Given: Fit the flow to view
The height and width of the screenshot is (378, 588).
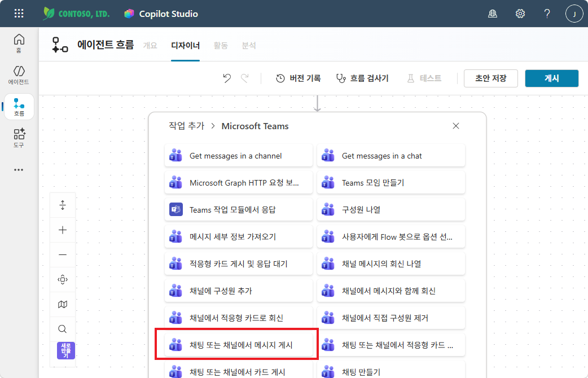Looking at the screenshot, I should coord(63,279).
